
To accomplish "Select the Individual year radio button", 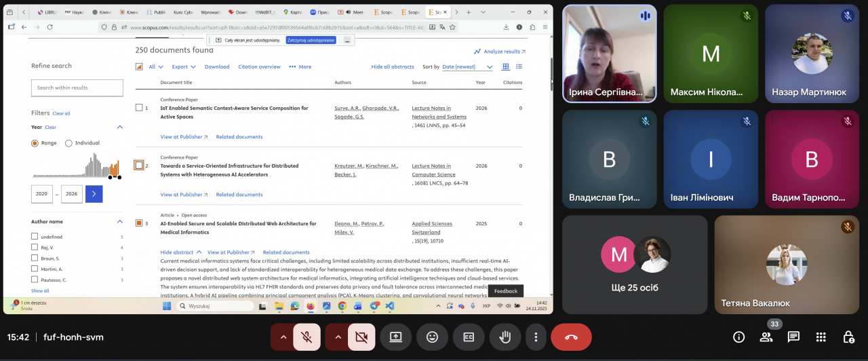I will pyautogui.click(x=68, y=143).
